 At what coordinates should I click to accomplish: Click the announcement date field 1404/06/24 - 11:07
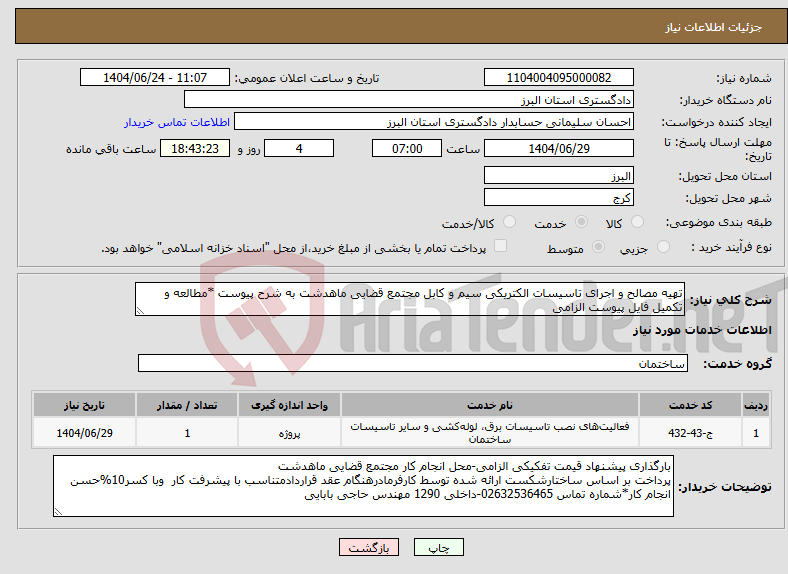pyautogui.click(x=155, y=77)
